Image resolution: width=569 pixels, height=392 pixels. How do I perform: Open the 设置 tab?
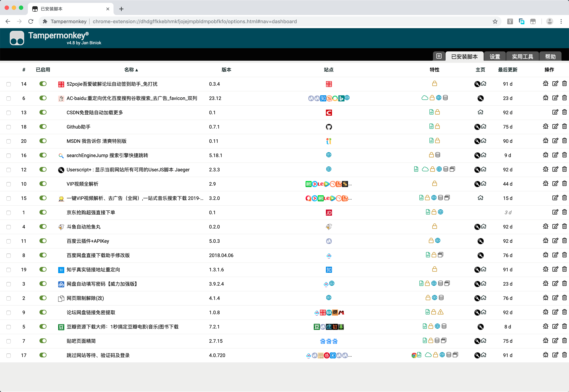click(495, 56)
